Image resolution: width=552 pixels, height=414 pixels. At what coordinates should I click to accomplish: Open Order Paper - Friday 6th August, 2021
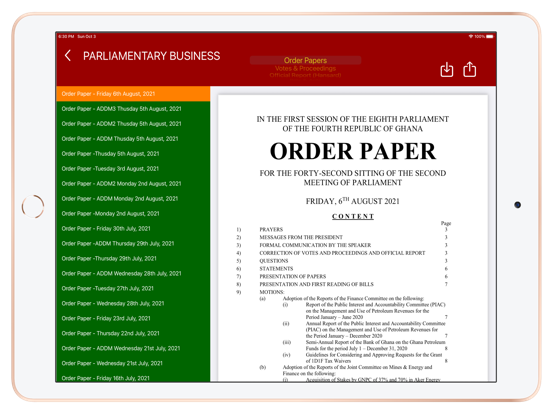click(x=133, y=94)
